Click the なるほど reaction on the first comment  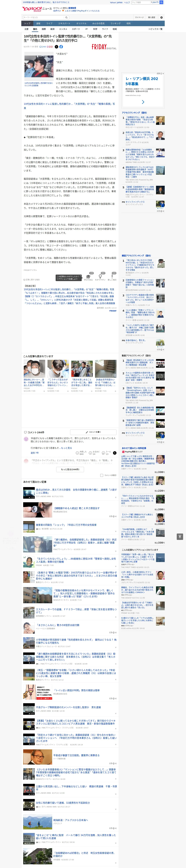94,453
